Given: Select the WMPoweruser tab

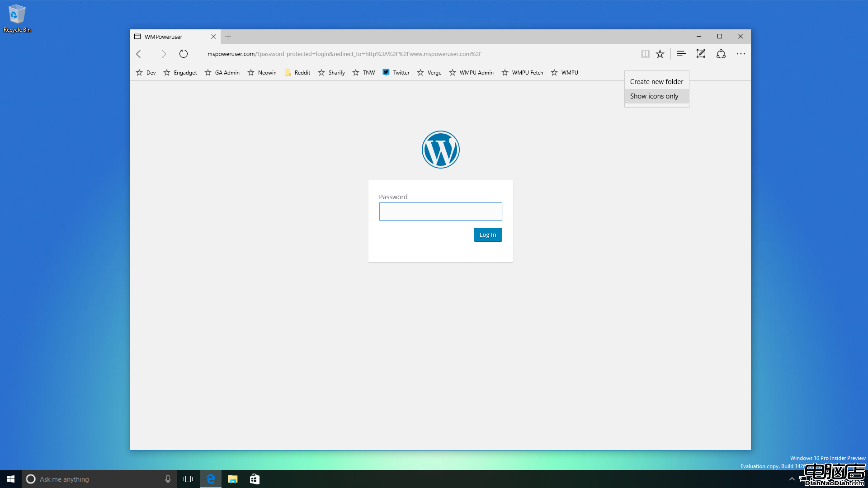Looking at the screenshot, I should (175, 37).
